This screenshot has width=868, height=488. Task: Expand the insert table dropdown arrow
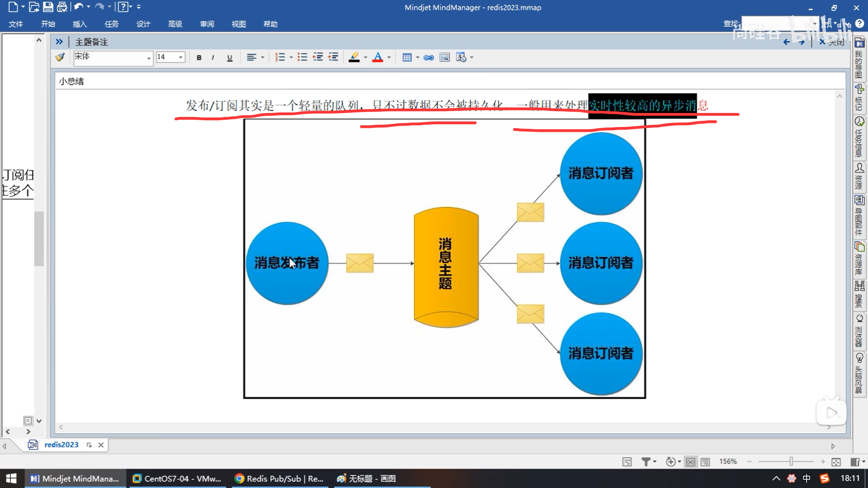coord(417,57)
